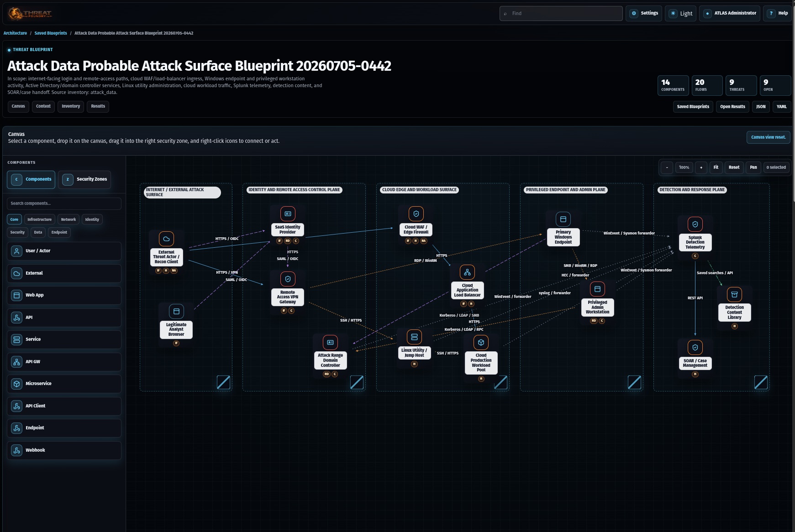The width and height of the screenshot is (795, 532).
Task: Open the Context tab
Action: pyautogui.click(x=43, y=106)
